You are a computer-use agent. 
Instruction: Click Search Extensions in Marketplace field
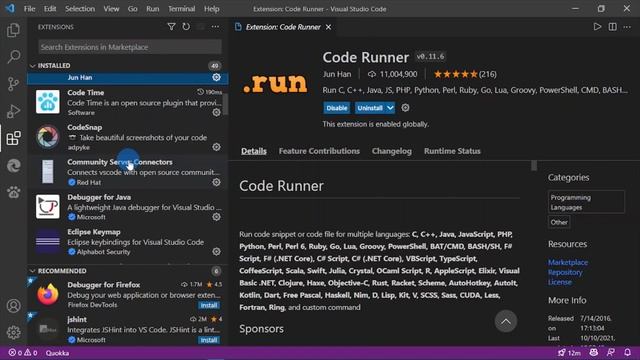(x=130, y=47)
